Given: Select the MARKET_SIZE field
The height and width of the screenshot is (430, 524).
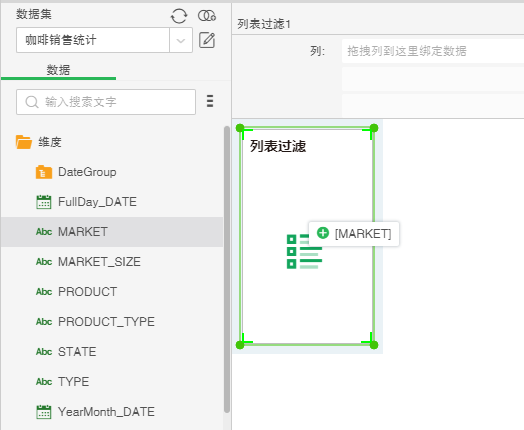Looking at the screenshot, I should coord(112,262).
